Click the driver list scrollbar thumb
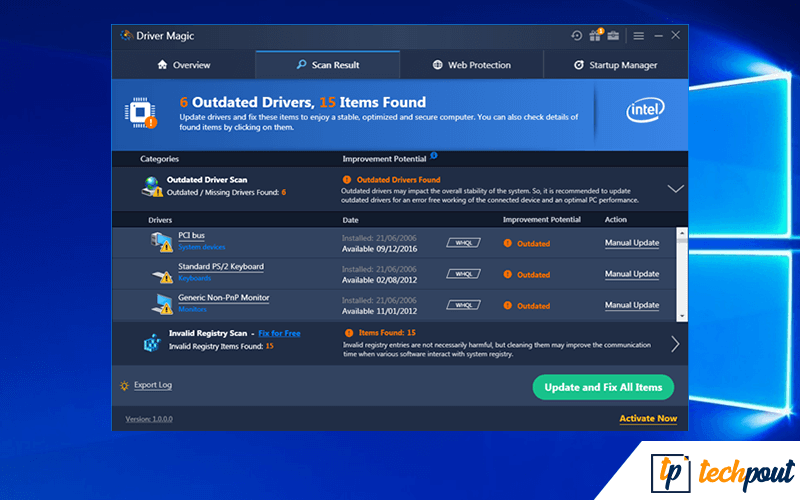This screenshot has width=800, height=500. click(682, 243)
